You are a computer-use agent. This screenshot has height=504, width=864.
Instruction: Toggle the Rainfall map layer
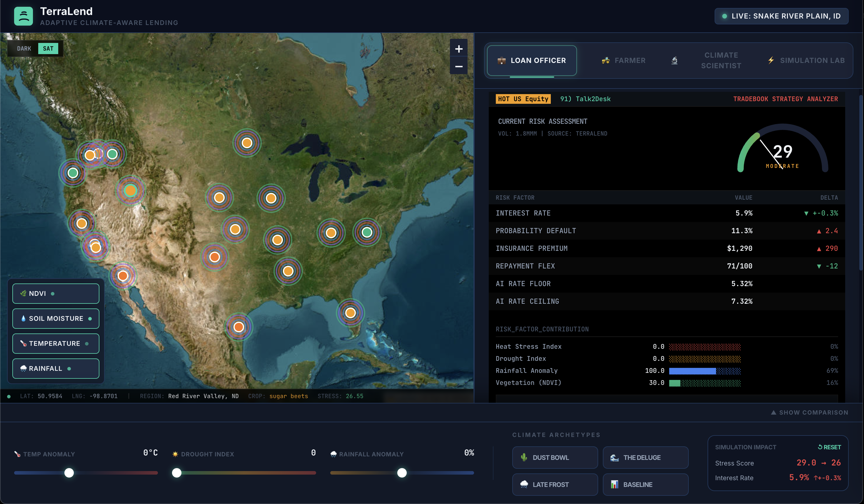(56, 368)
